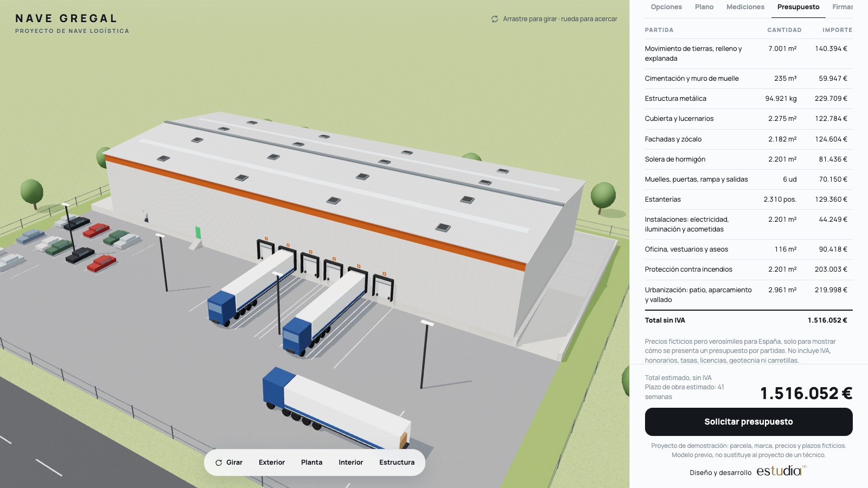Select the Urbanización: patio, aparcamiento row
Image resolution: width=868 pixels, height=488 pixels.
749,295
